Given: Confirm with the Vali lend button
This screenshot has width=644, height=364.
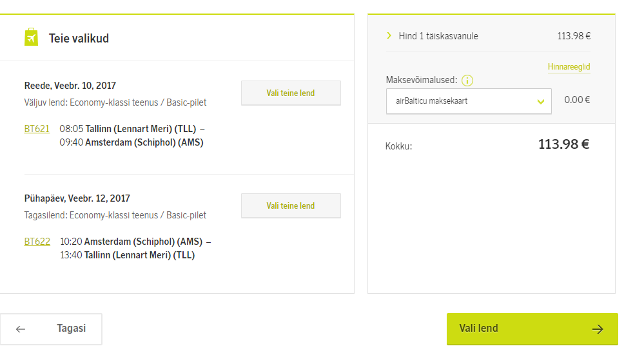Looking at the screenshot, I should pos(532,329).
